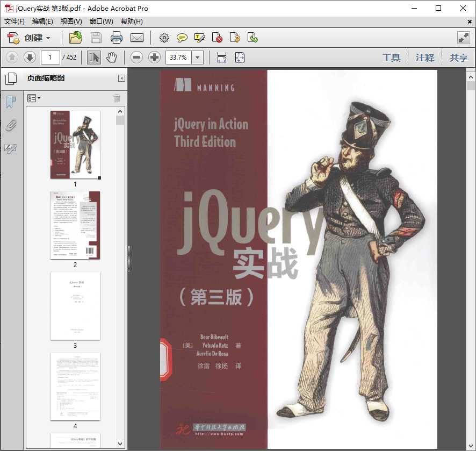476x451 pixels.
Task: Open the bookmarks panel in the left sidebar
Action: tap(11, 101)
